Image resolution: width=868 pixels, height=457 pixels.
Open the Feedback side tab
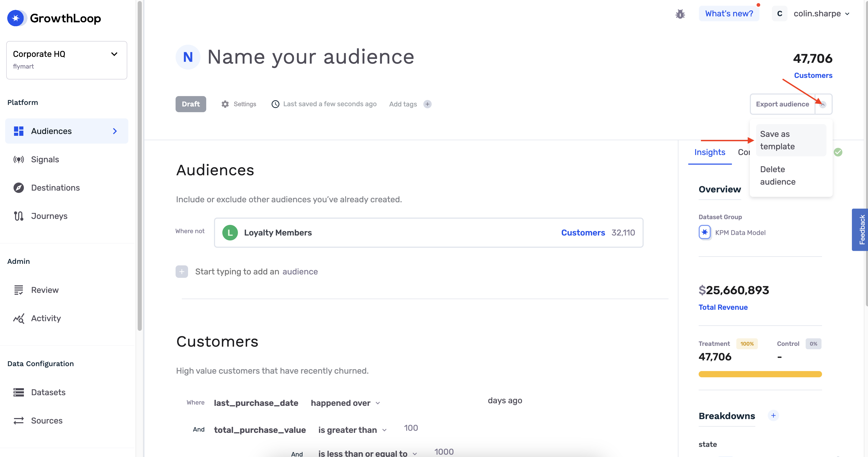point(860,230)
